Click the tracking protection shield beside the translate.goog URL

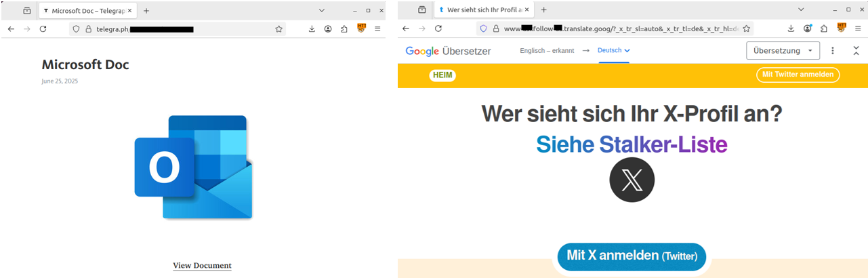coord(483,28)
